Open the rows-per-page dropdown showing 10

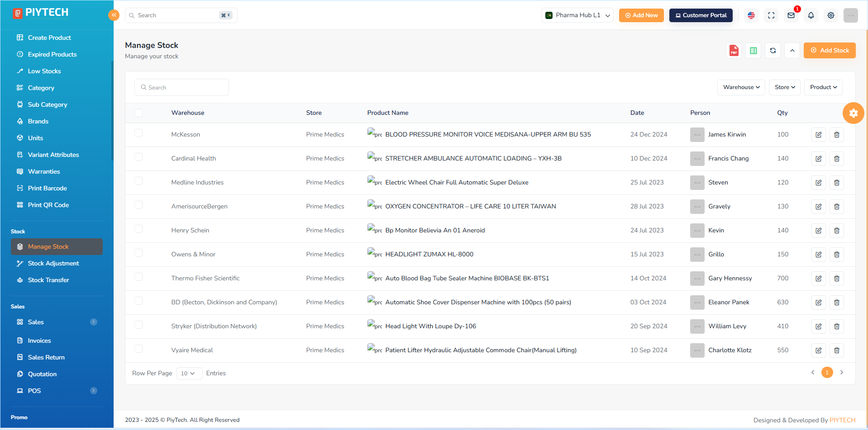(189, 373)
